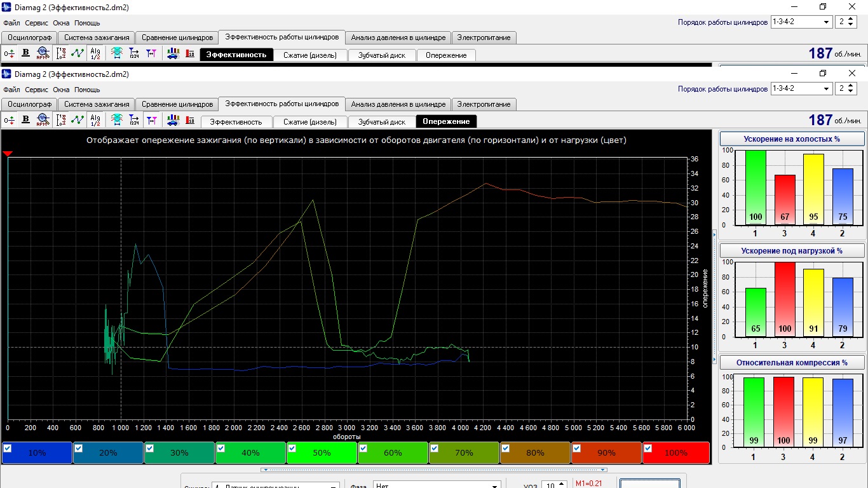Viewport: 868px width, 488px height.
Task: Click the Относительная компрессия % panel header
Action: [x=792, y=363]
